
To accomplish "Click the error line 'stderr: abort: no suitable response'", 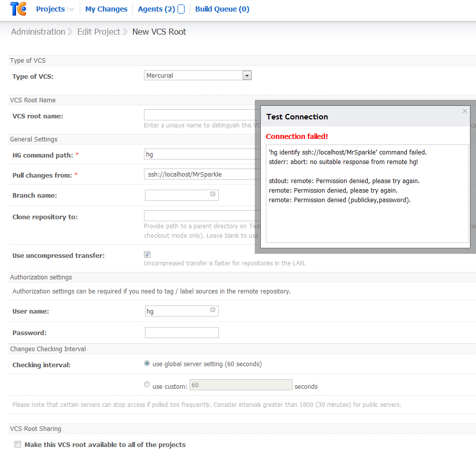I will (x=344, y=162).
